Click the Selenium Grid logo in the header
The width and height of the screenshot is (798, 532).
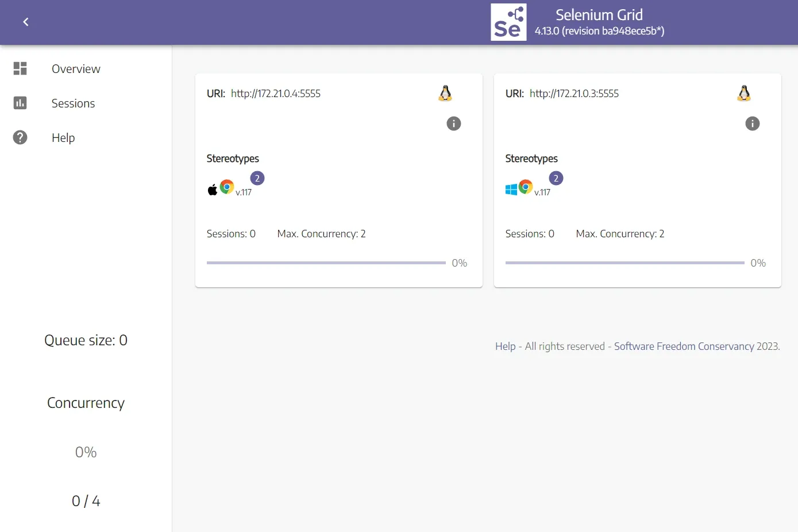pyautogui.click(x=508, y=22)
